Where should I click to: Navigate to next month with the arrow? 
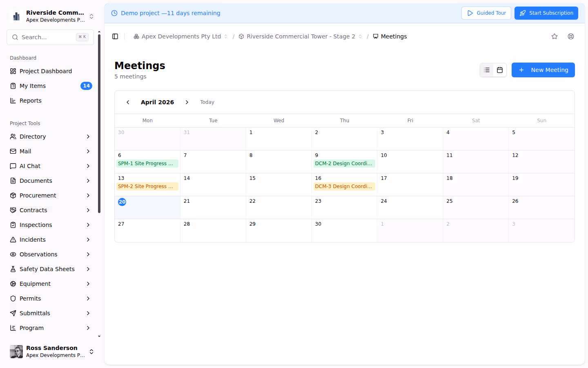point(187,102)
